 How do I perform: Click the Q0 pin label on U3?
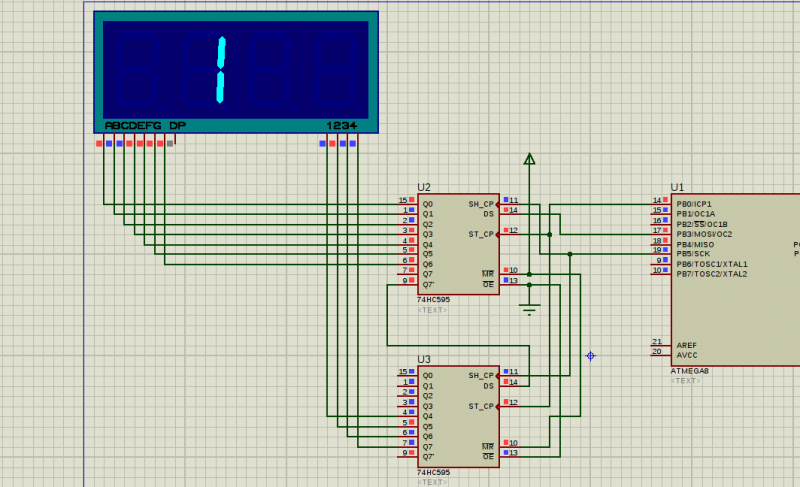(x=428, y=376)
